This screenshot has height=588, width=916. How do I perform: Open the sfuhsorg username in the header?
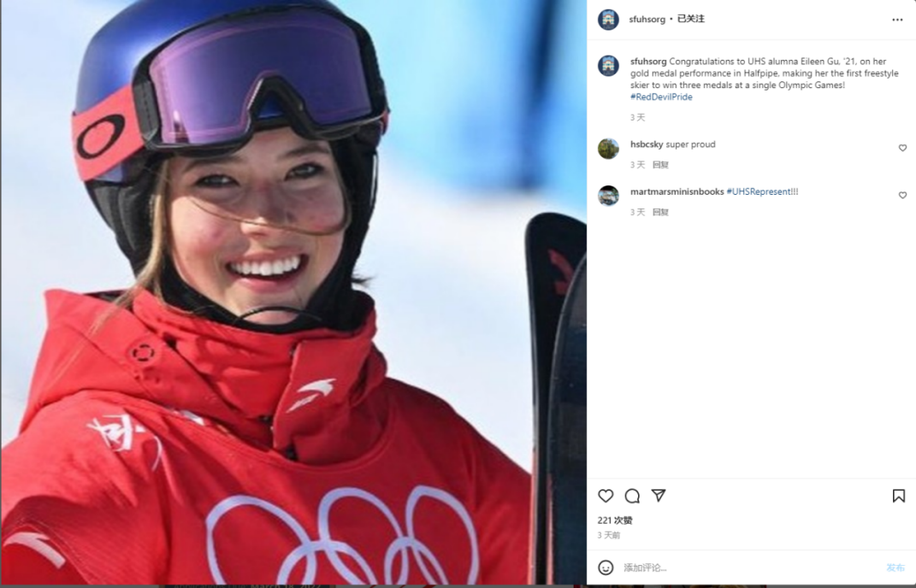[647, 20]
